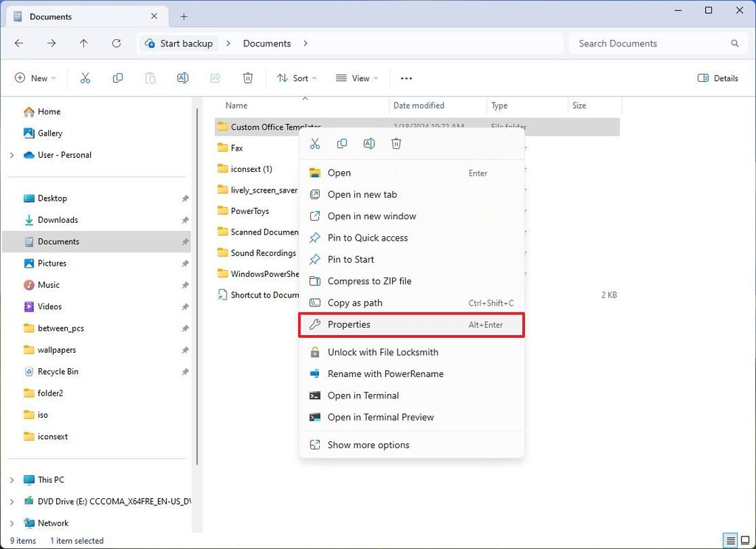756x549 pixels.
Task: Unpin Recycle Bin from Quick access
Action: (185, 371)
